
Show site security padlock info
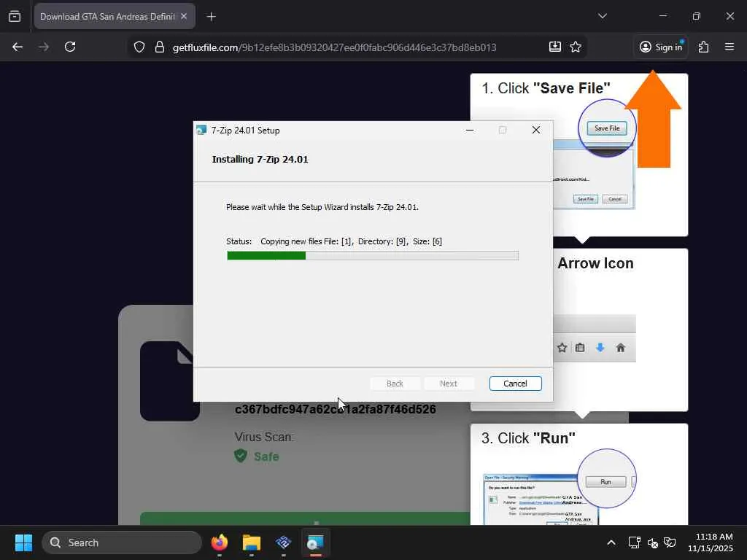tap(160, 47)
